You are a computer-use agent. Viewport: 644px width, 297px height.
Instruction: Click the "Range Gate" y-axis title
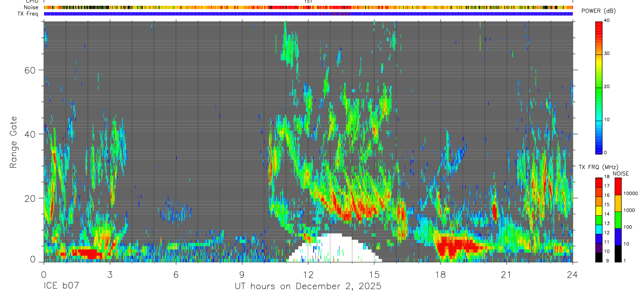(13, 142)
